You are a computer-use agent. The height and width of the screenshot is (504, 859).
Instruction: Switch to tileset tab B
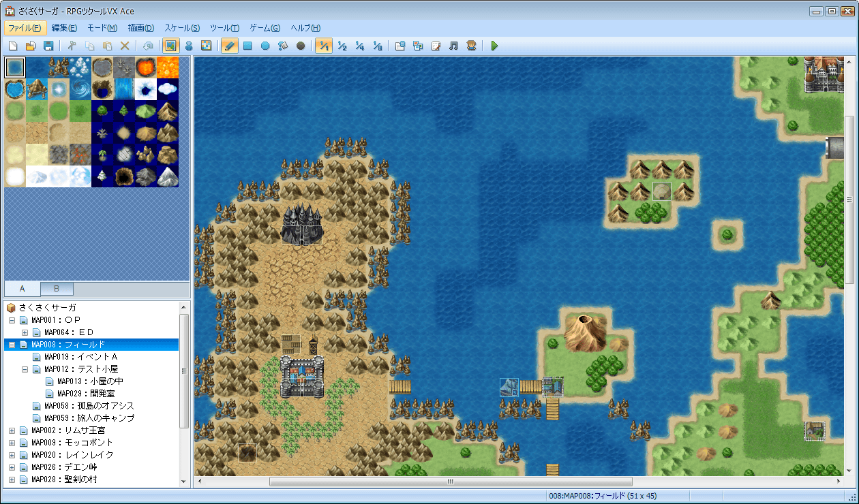click(57, 289)
